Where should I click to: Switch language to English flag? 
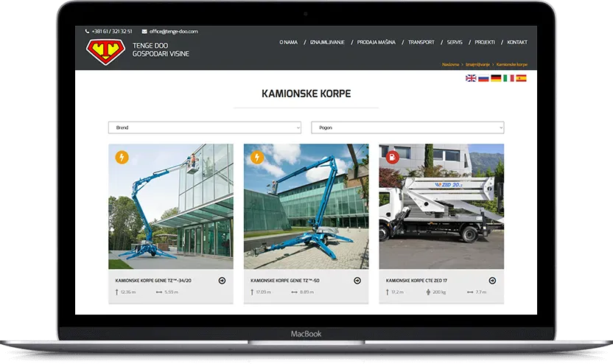pyautogui.click(x=471, y=78)
